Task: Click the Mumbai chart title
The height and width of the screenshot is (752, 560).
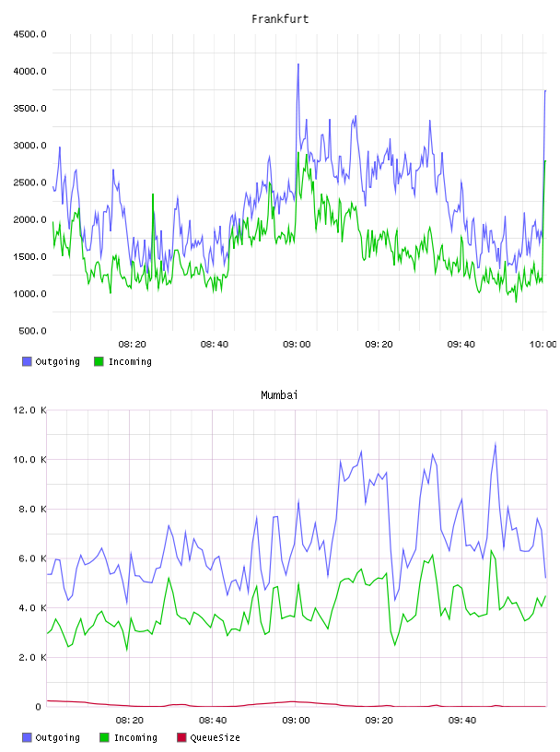Action: pyautogui.click(x=279, y=395)
